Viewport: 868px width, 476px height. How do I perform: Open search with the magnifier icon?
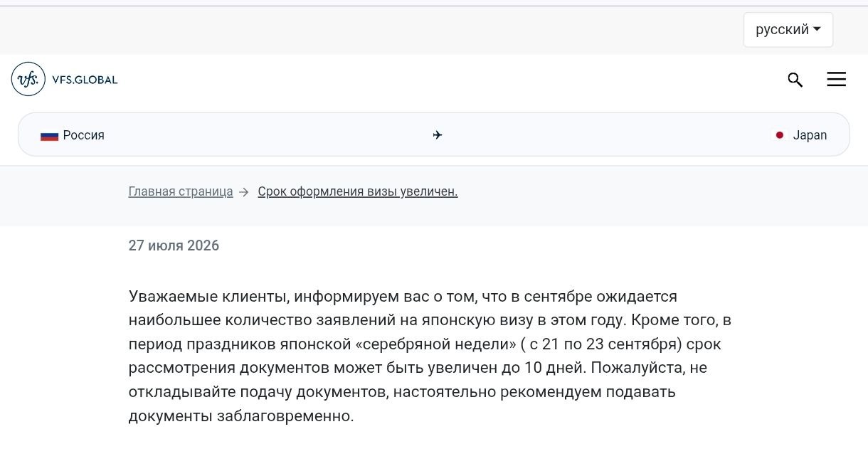pyautogui.click(x=795, y=80)
